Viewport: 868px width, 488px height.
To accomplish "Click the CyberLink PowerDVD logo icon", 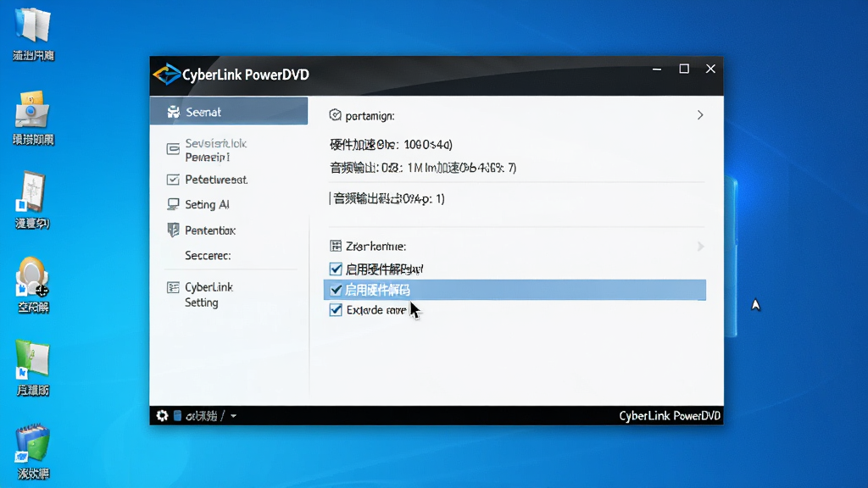I will tap(167, 75).
